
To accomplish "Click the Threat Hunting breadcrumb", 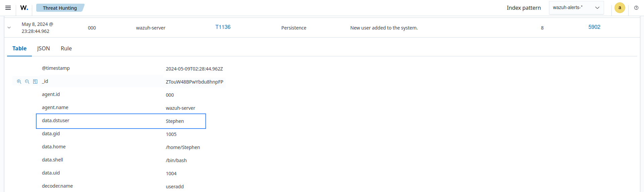I will click(x=60, y=8).
